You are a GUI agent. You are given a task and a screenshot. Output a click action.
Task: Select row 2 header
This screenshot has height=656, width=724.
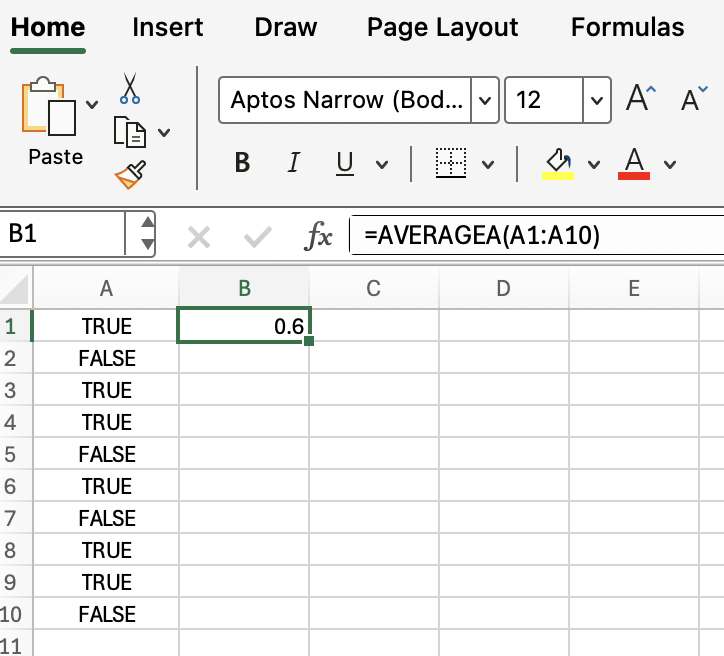pos(16,358)
